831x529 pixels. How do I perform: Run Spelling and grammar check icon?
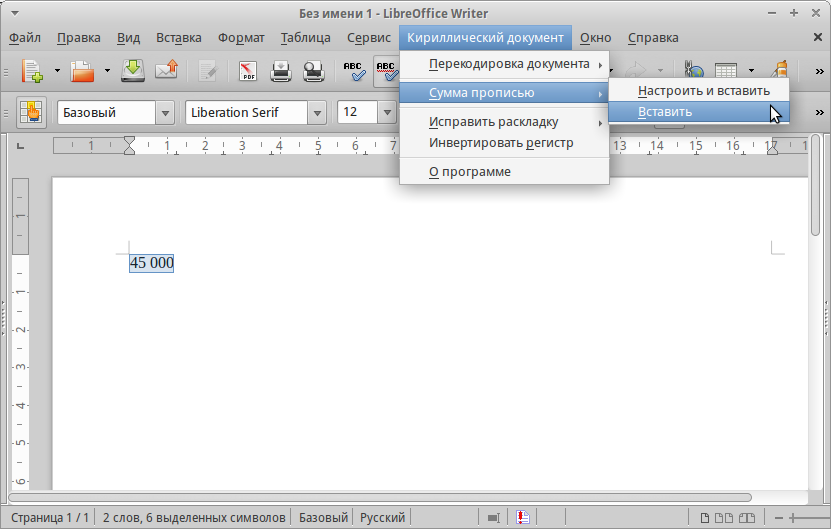click(x=353, y=71)
